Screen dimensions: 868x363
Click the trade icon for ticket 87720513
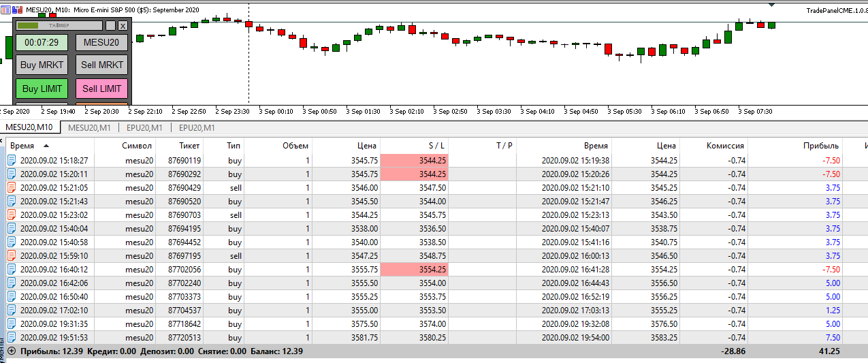pos(12,337)
